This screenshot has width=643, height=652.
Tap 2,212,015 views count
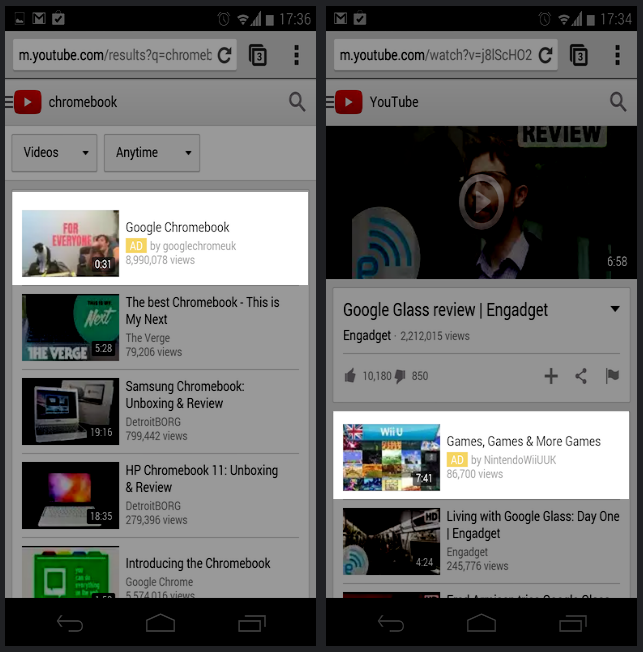[x=435, y=336]
